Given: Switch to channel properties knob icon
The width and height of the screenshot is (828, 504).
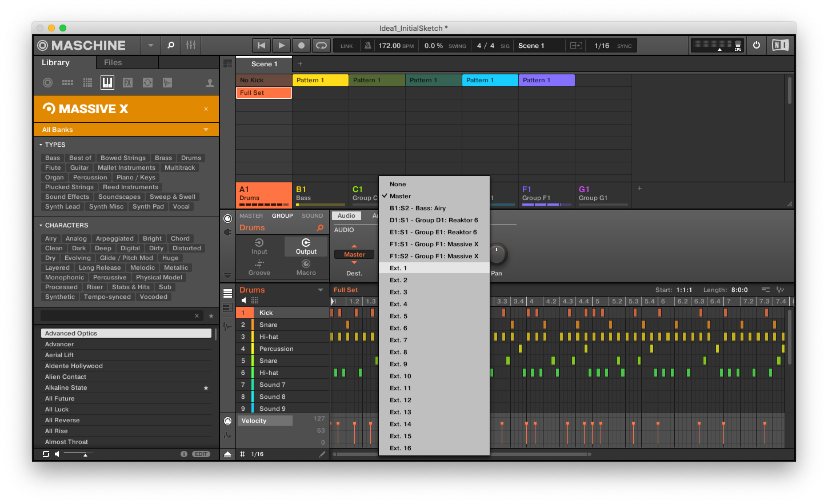Looking at the screenshot, I should (227, 218).
